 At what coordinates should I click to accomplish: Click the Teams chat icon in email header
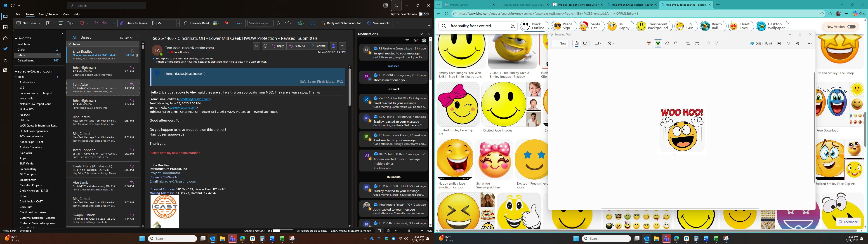[x=333, y=46]
